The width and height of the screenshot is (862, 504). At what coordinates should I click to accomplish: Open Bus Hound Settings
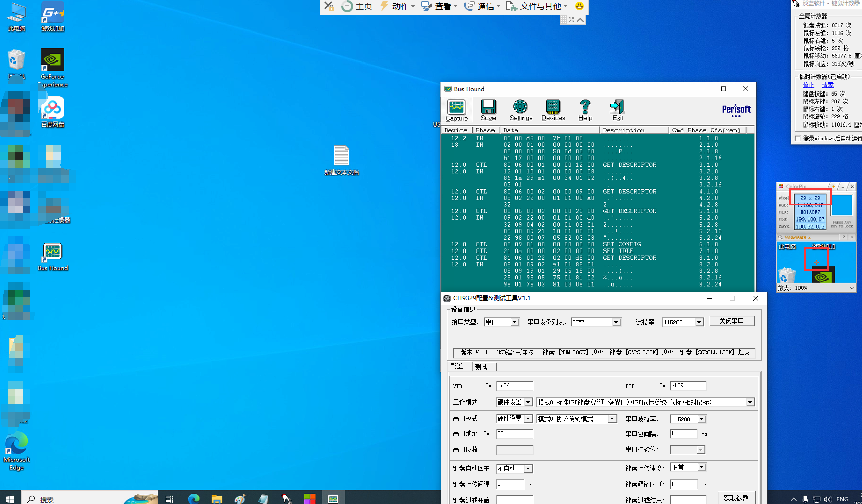coord(520,110)
